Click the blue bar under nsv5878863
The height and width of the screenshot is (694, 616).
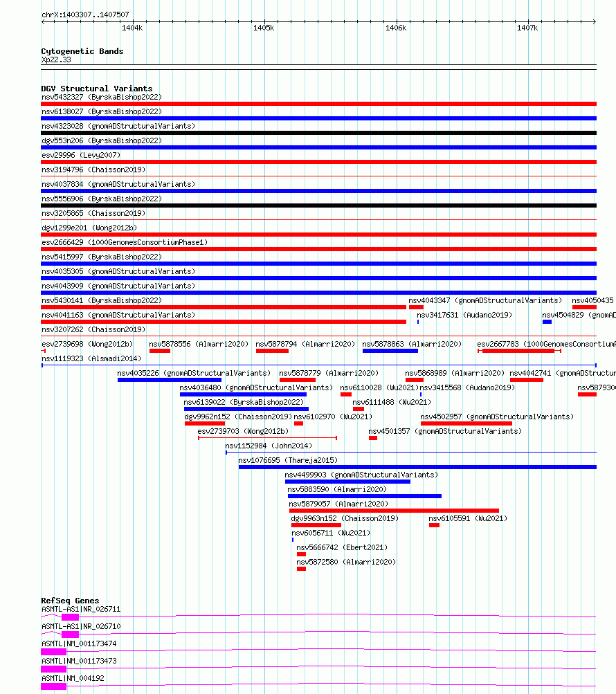[390, 351]
